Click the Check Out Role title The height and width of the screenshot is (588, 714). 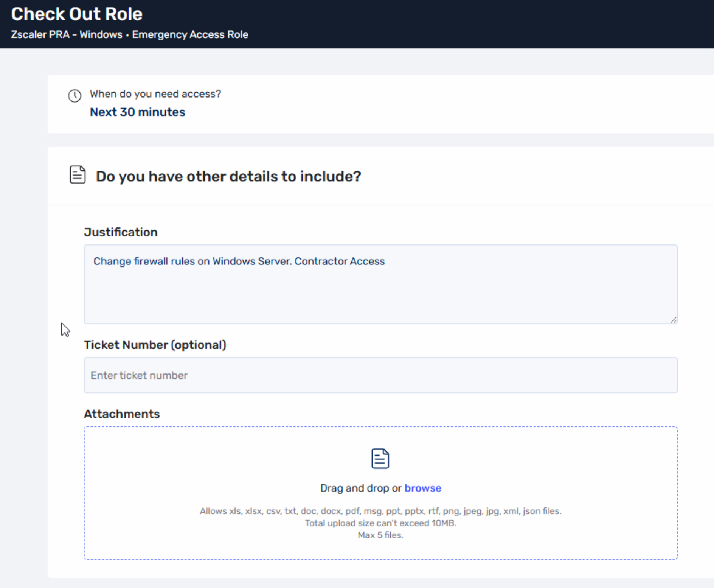pos(77,14)
